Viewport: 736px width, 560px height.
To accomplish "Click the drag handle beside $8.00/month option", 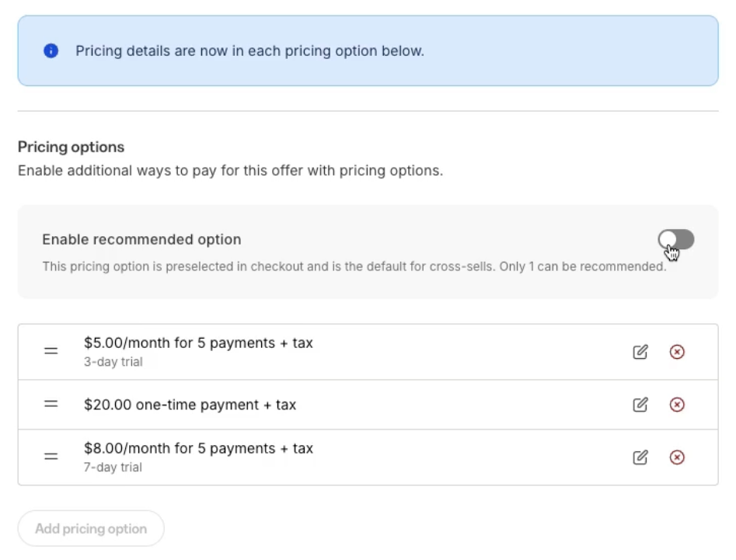I will tap(51, 457).
